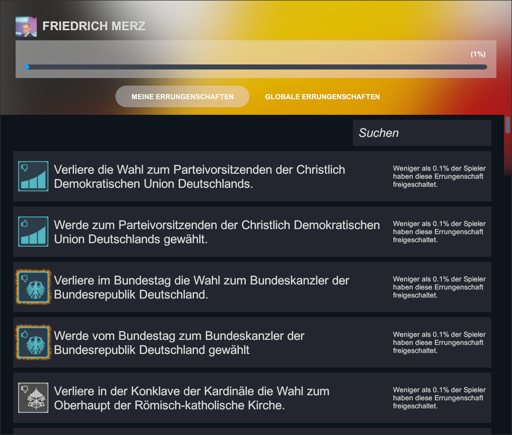Select 'Verliere im Bundestag die Wahl' achievement
The width and height of the screenshot is (512, 435).
pos(201,287)
